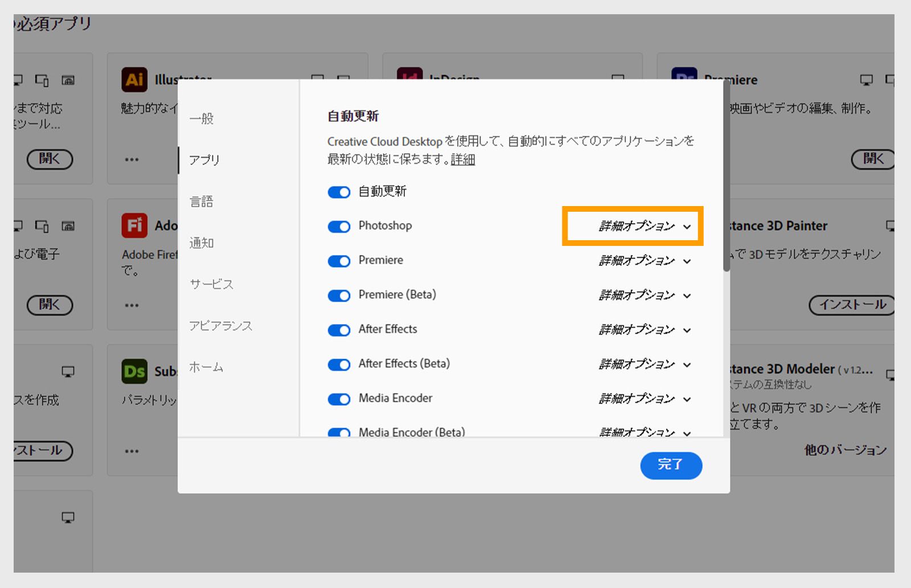Click the Illustrator app icon in background

click(134, 80)
